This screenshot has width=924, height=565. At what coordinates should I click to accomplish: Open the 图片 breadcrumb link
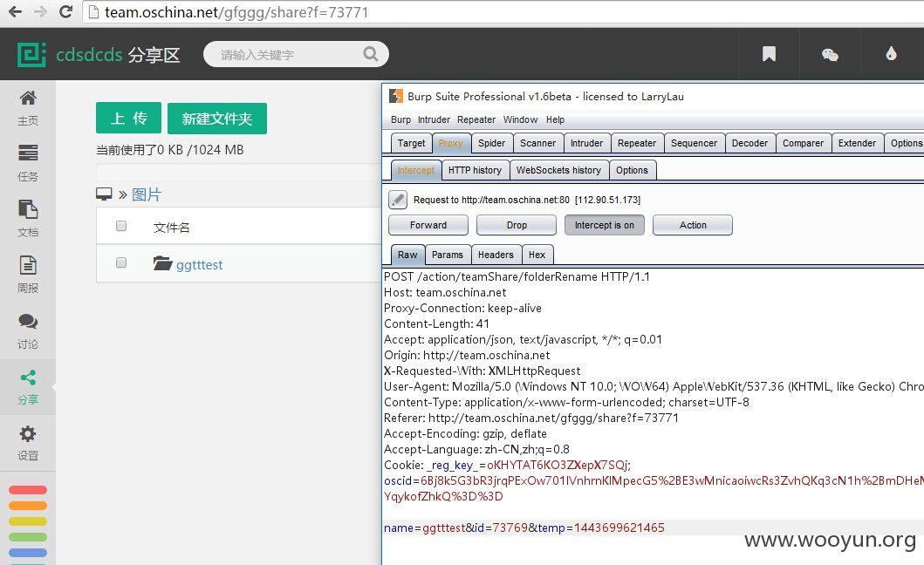tap(147, 194)
